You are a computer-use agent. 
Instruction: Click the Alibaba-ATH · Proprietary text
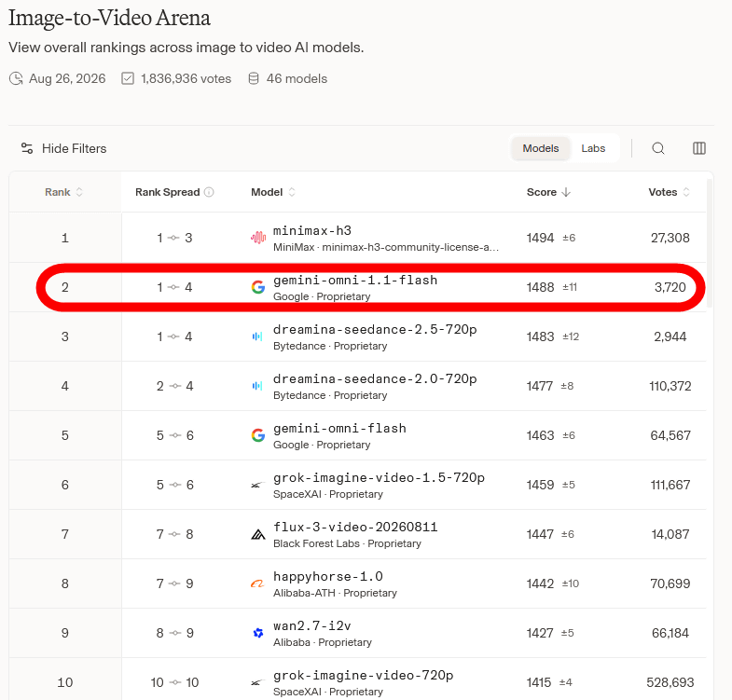pyautogui.click(x=335, y=593)
